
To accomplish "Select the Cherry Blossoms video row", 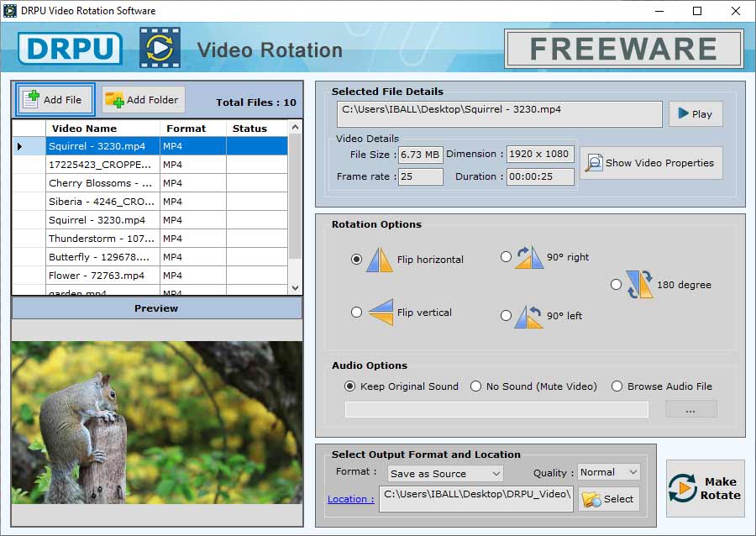I will (150, 183).
